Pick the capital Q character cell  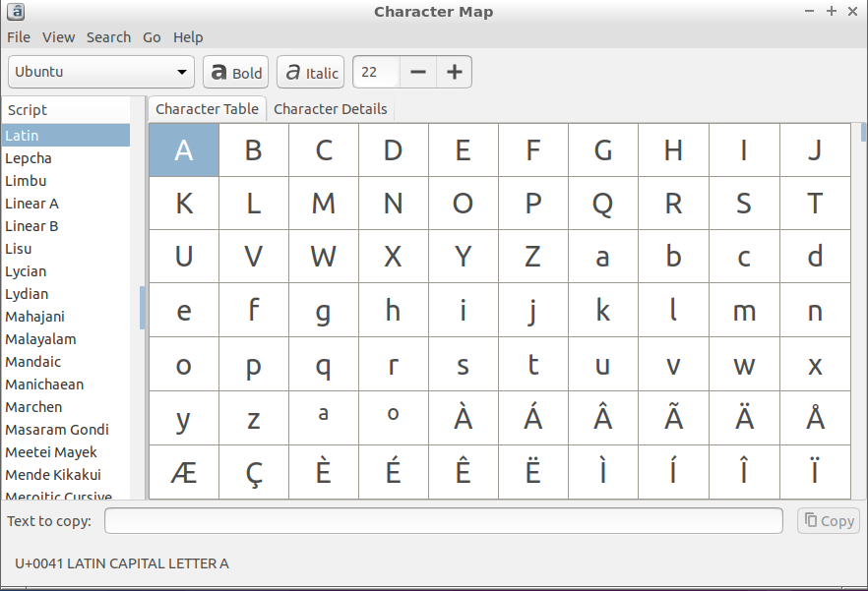[x=603, y=204]
